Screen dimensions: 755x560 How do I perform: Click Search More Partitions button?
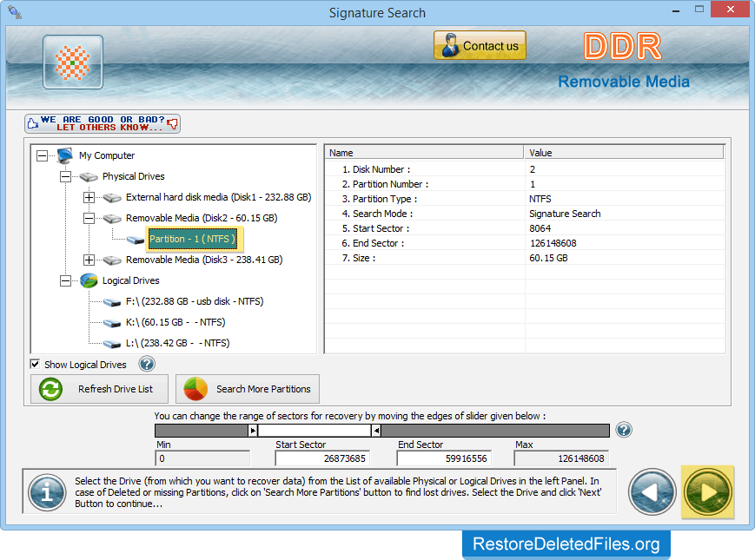click(x=248, y=389)
